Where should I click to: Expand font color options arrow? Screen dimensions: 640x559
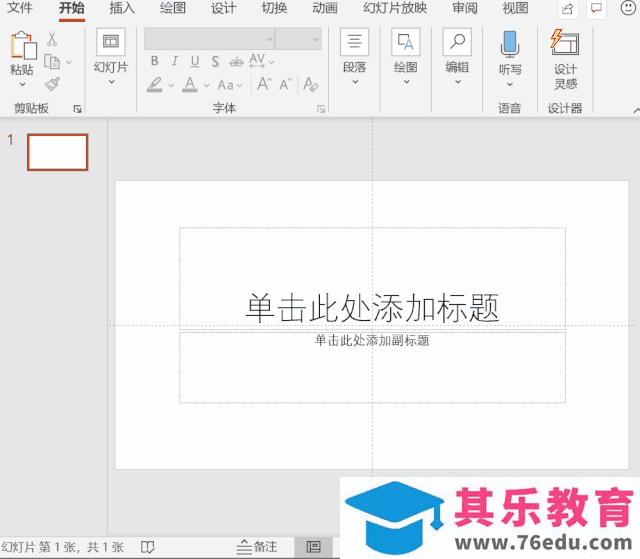pyautogui.click(x=207, y=85)
